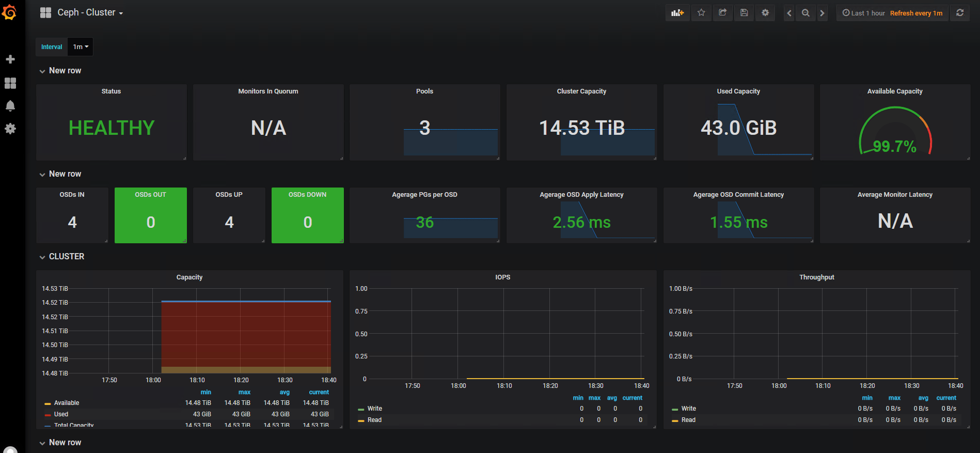Collapse the second New row with OSDs
The height and width of the screenshot is (453, 980).
pyautogui.click(x=60, y=174)
